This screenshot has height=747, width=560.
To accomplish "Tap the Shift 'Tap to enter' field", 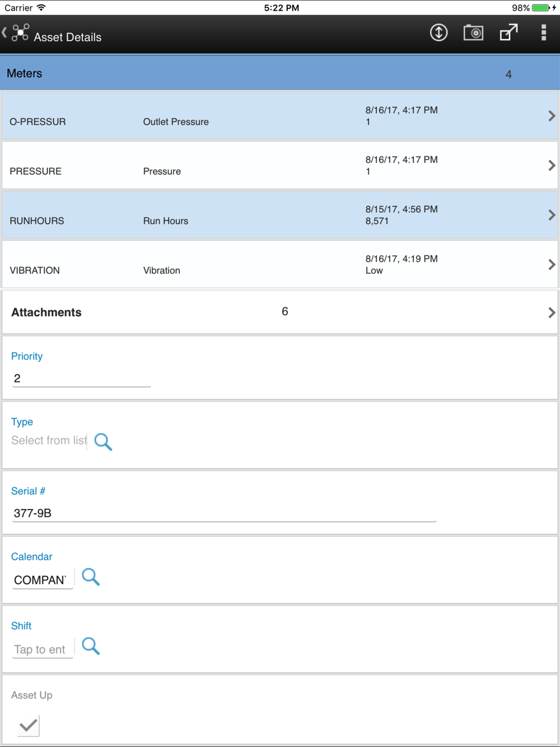I will tap(43, 650).
